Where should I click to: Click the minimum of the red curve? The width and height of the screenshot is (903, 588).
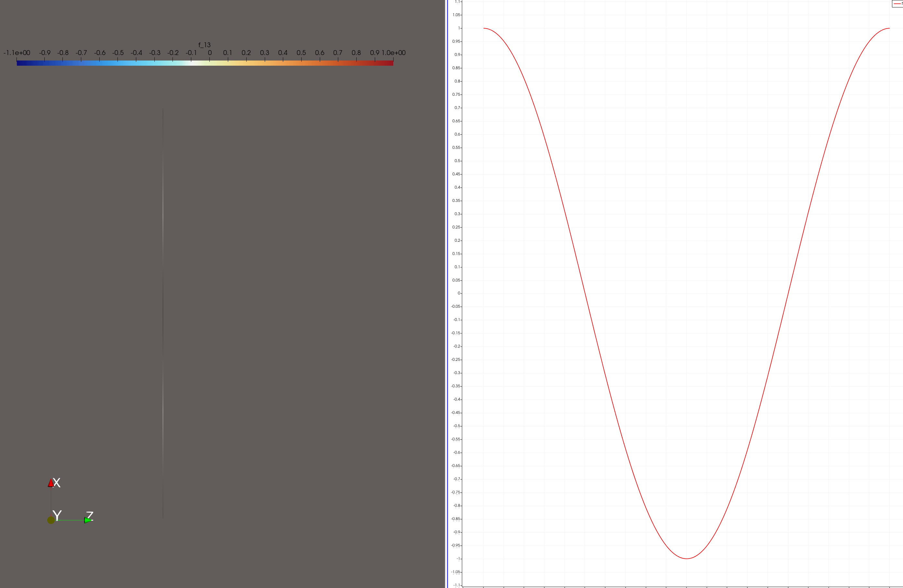[686, 559]
